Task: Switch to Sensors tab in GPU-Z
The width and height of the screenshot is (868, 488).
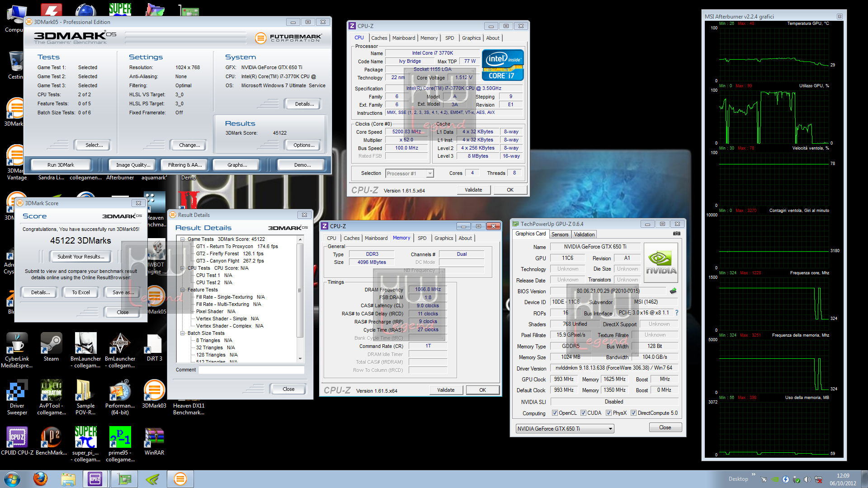Action: (560, 235)
